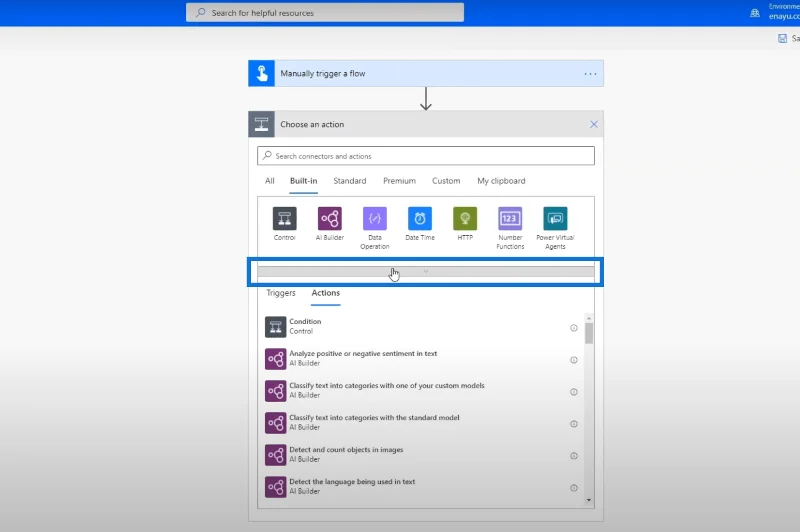Select the AI Builder connector icon
The height and width of the screenshot is (532, 800).
(x=330, y=218)
